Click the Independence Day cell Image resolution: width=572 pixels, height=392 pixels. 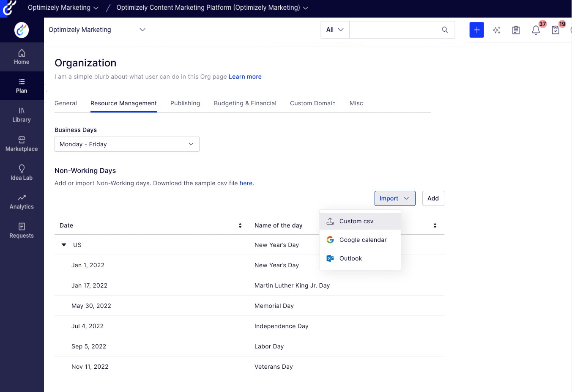click(x=282, y=326)
